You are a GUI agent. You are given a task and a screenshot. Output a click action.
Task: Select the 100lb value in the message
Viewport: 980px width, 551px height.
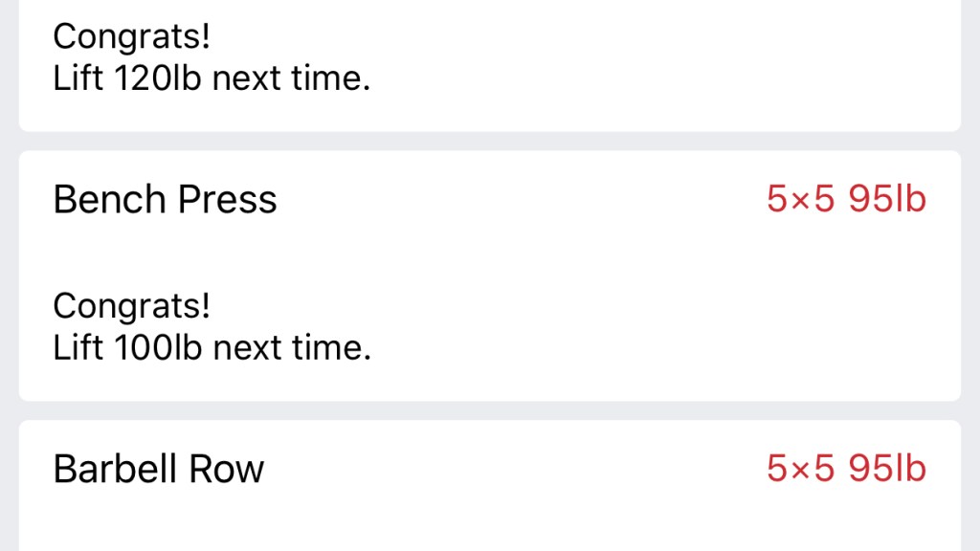(158, 347)
